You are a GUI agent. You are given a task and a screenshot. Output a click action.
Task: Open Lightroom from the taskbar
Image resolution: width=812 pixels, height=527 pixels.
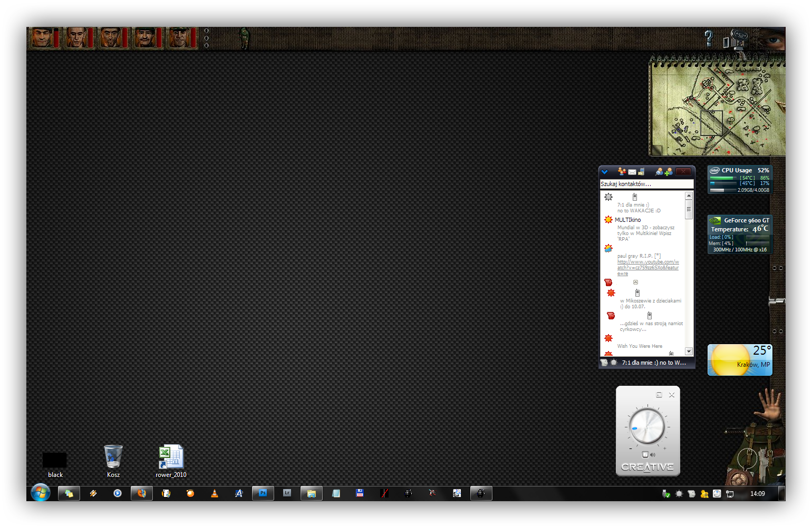pyautogui.click(x=287, y=493)
